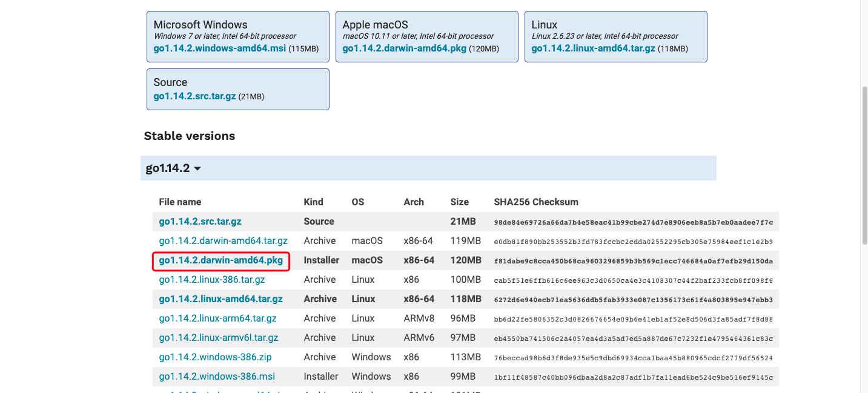Viewport: 868px width, 393px height.
Task: Download go1.14.2.src.tar.gz from Source card
Action: 194,96
